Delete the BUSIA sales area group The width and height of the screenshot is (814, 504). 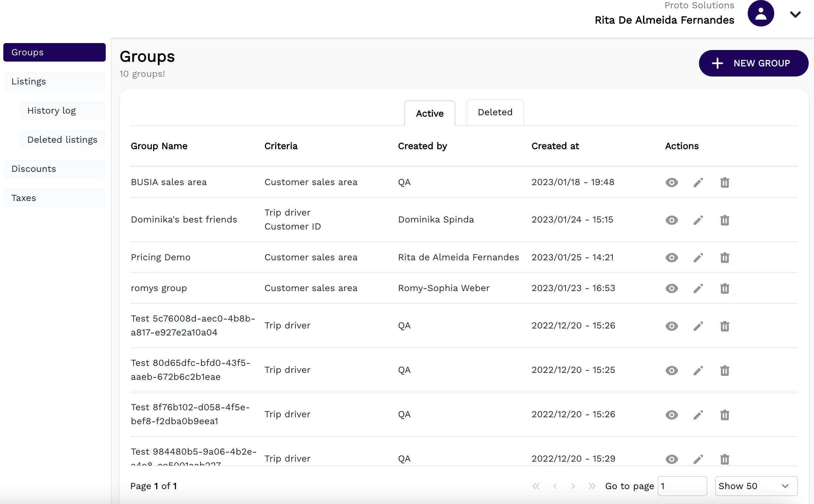pyautogui.click(x=725, y=182)
